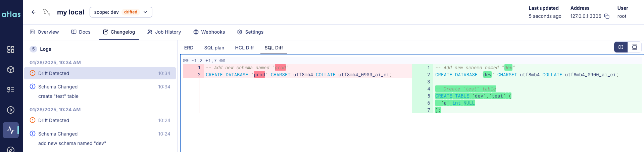Click the 'add new schema named "dev"' description
Image resolution: width=644 pixels, height=152 pixels.
[x=72, y=143]
